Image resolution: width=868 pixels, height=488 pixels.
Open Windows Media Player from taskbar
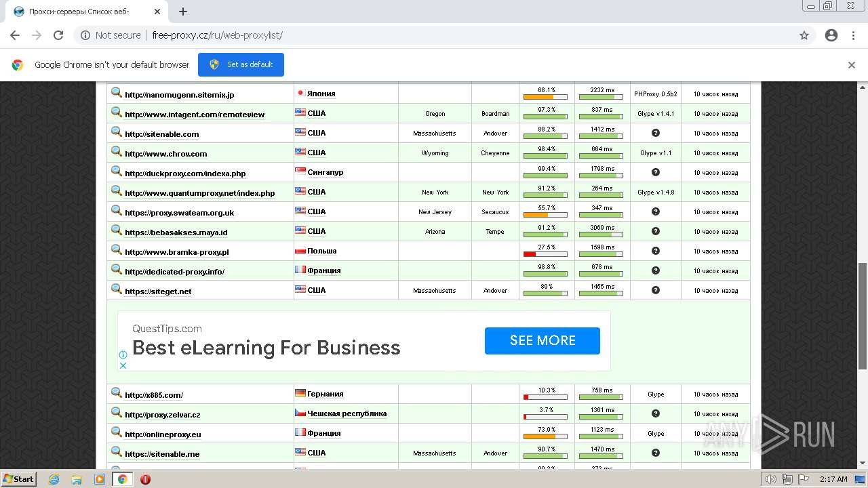click(100, 479)
